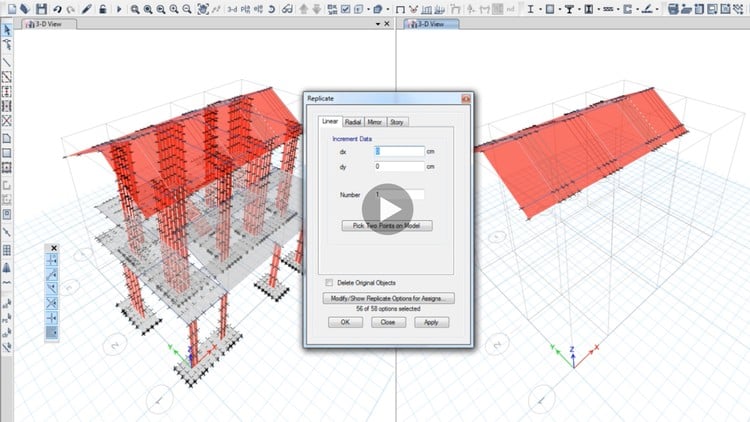This screenshot has height=422, width=750.
Task: Switch to the Mirror tab
Action: click(375, 122)
